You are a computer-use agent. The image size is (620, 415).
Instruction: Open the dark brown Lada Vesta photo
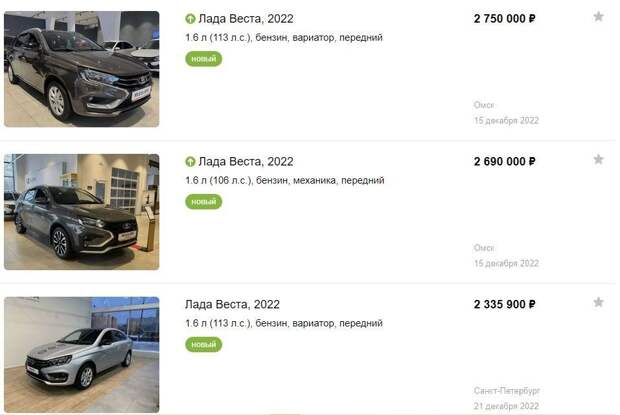82,69
